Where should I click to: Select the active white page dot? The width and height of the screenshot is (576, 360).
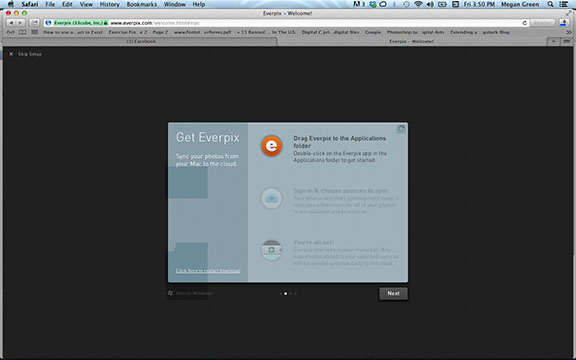point(285,294)
